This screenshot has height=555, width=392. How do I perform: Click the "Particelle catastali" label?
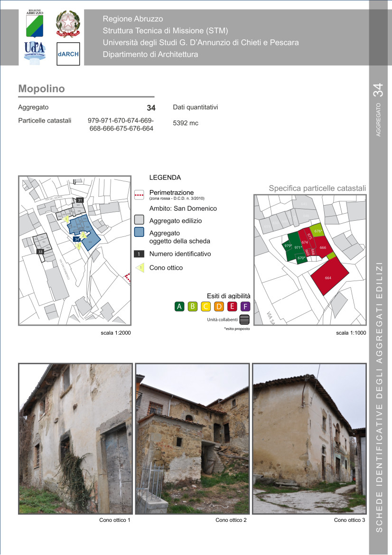[45, 120]
